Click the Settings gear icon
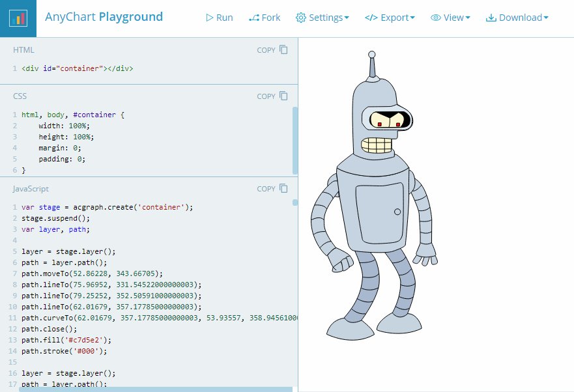 click(x=300, y=18)
